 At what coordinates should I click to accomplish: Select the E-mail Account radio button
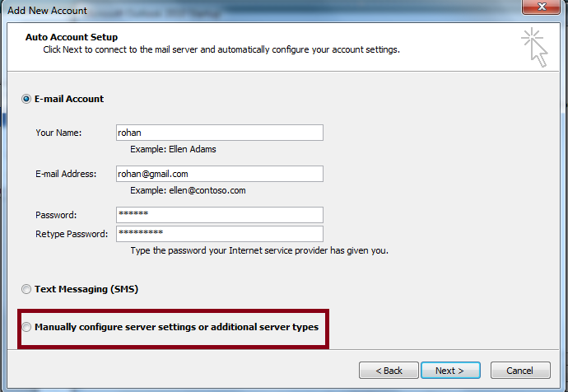27,100
